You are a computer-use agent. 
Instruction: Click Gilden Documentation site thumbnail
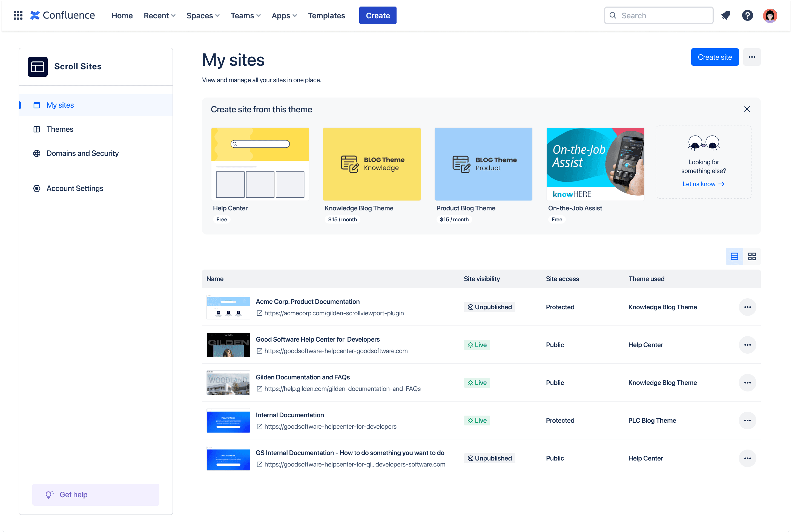(228, 383)
